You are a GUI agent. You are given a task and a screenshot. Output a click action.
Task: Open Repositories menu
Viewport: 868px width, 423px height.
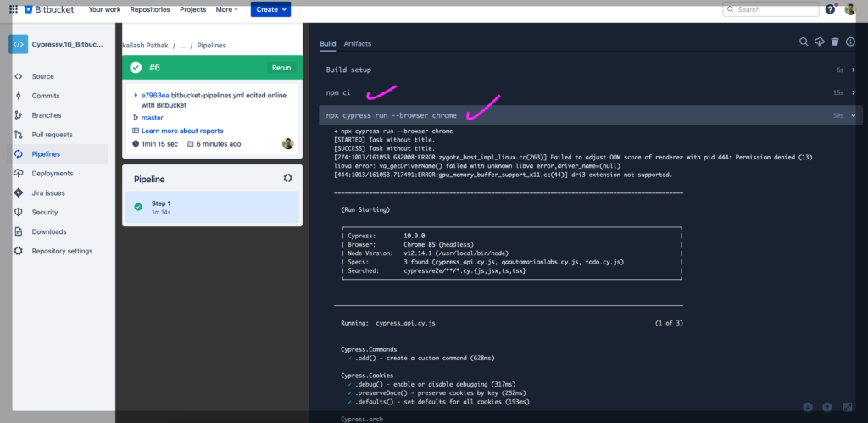click(x=151, y=9)
